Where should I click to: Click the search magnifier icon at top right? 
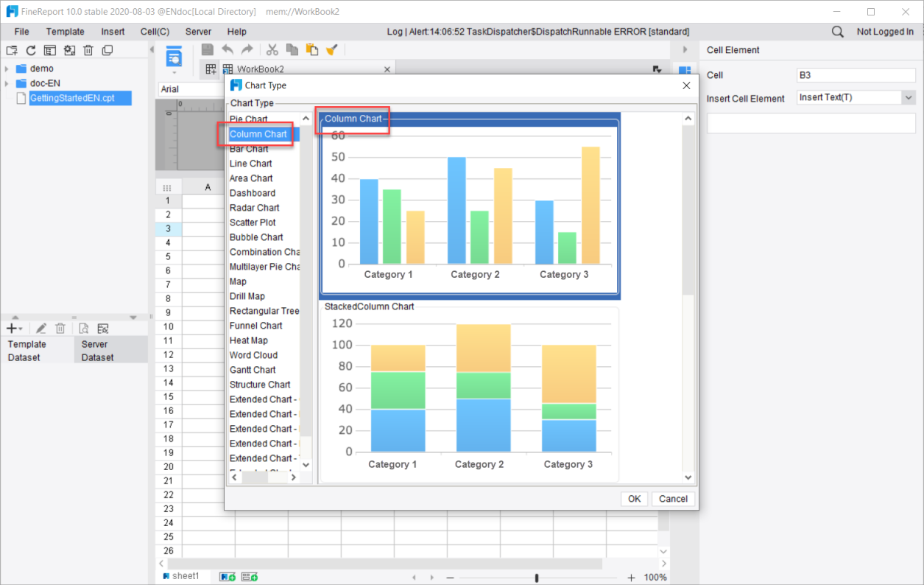(x=838, y=32)
